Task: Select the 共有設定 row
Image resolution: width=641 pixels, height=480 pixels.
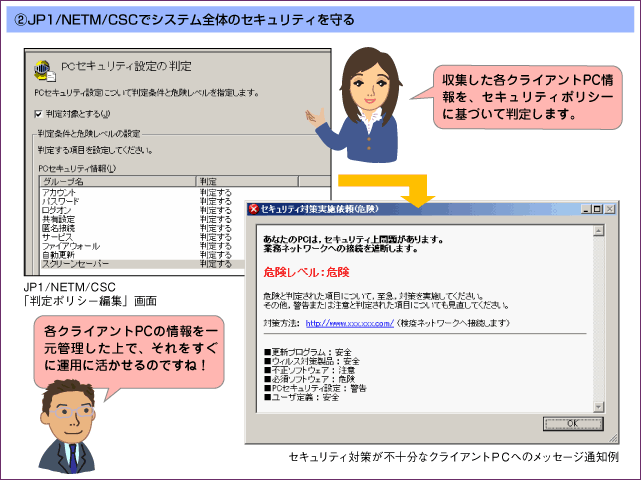Action: coord(143,219)
